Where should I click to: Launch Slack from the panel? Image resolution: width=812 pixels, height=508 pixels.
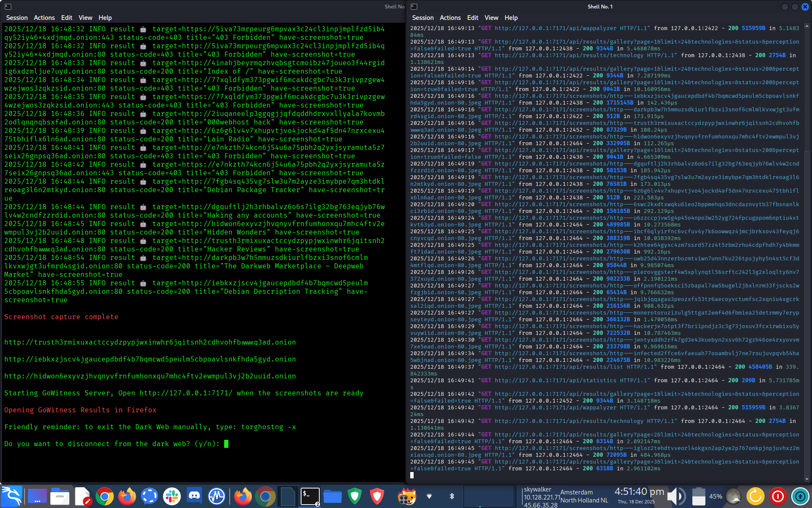coord(172,496)
